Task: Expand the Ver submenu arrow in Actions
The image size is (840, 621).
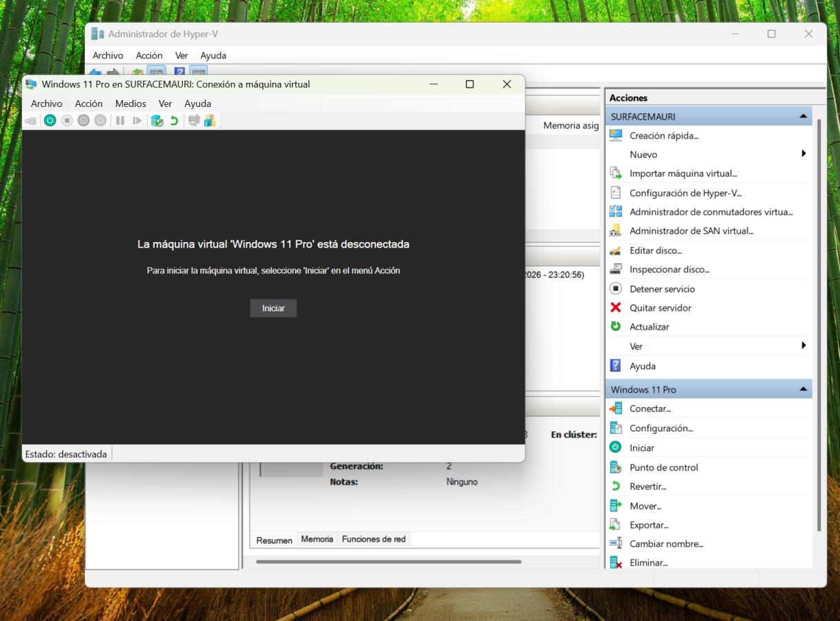Action: (x=803, y=346)
